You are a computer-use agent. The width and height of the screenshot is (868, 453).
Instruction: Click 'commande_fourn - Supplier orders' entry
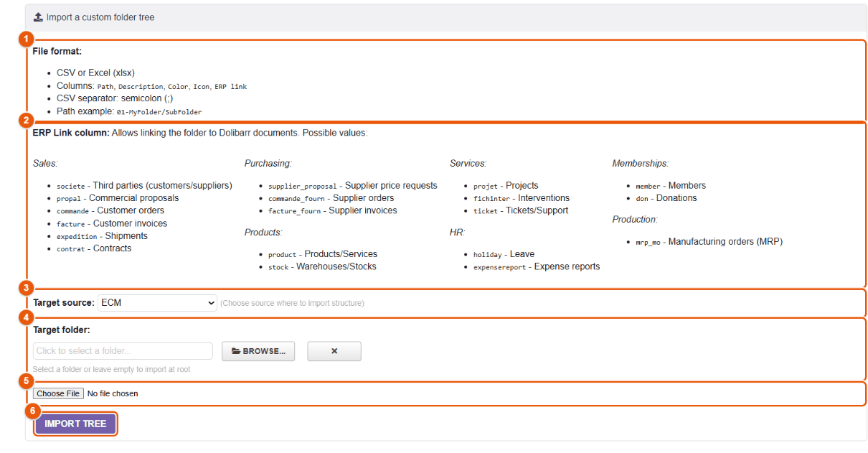(331, 198)
